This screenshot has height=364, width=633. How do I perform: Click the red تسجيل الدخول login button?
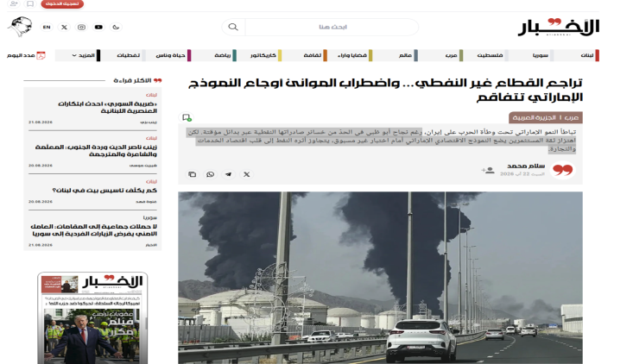pos(62,4)
